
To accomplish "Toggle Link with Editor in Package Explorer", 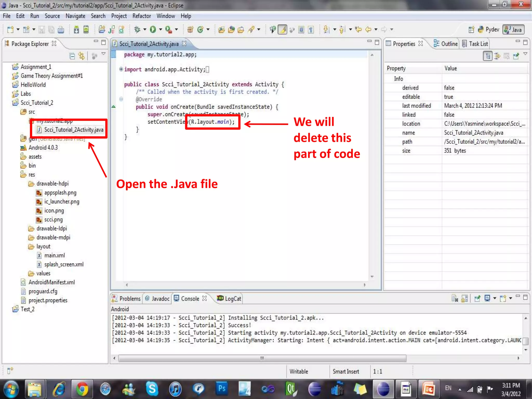I will (x=82, y=56).
